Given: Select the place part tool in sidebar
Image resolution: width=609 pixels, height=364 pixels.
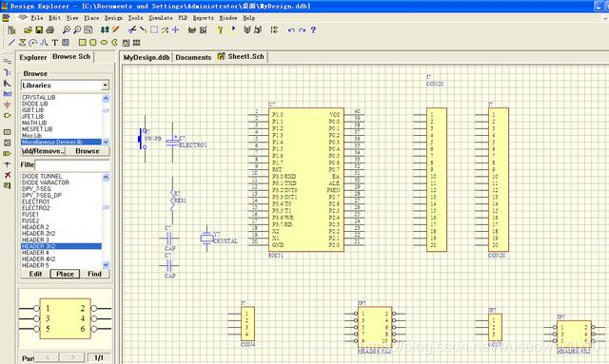Looking at the screenshot, I should tap(7, 116).
